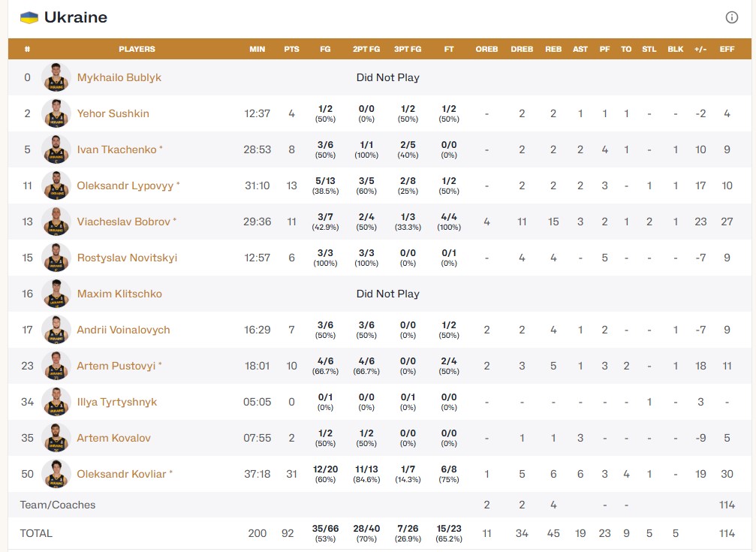Image resolution: width=756 pixels, height=552 pixels.
Task: Click Maxim Klitschko's headshot photo
Action: 56,294
